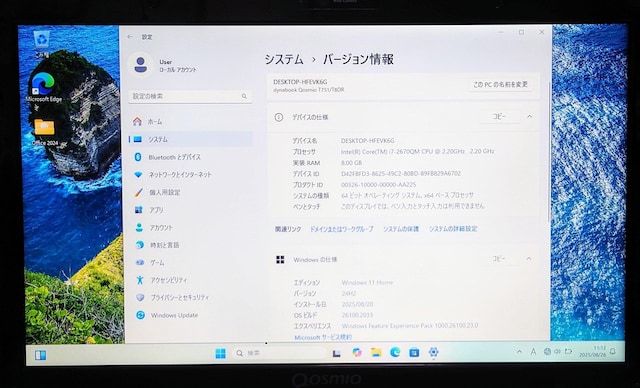The height and width of the screenshot is (388, 640).
Task: Copy Windows specifications with コピー button
Action: click(498, 259)
